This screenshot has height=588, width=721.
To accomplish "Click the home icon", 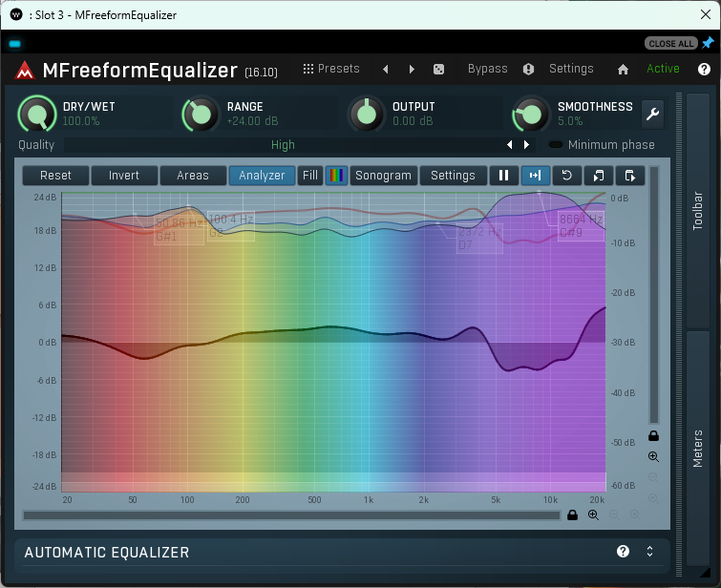I will (x=623, y=70).
